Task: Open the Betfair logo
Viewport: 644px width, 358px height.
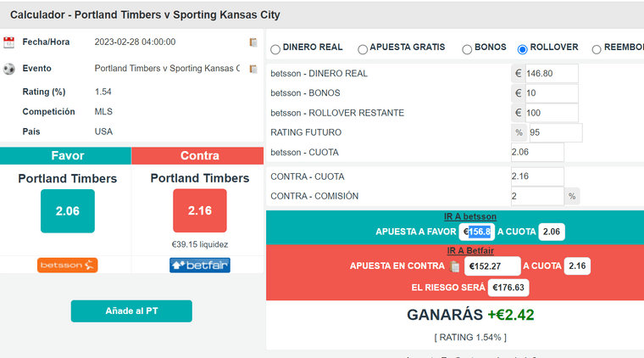Action: (200, 266)
